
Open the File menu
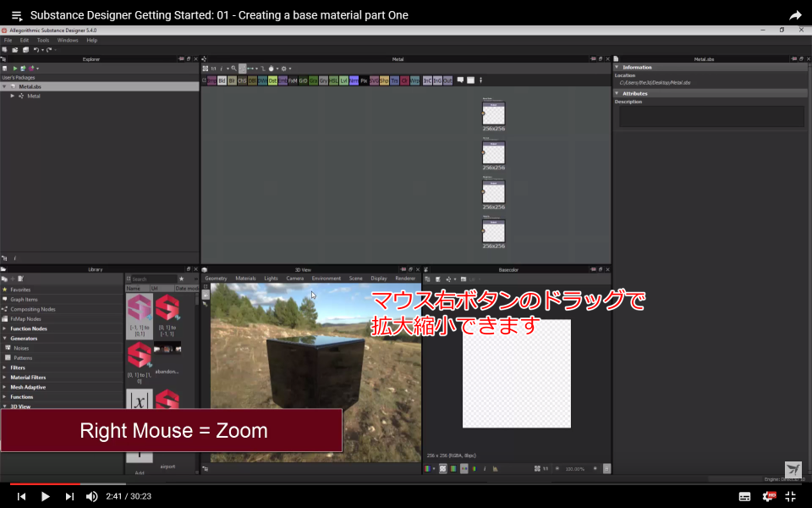(8, 40)
